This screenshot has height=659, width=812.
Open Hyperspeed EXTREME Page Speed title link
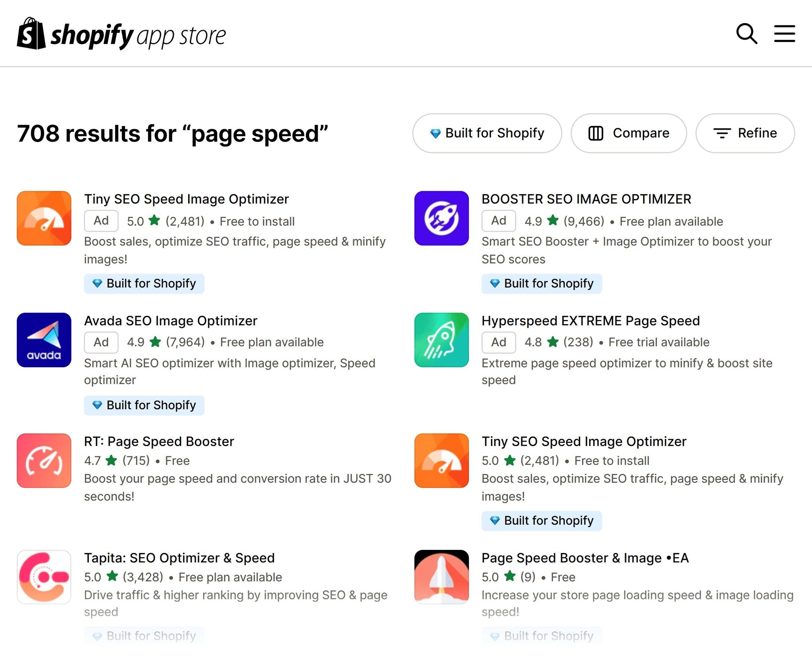pyautogui.click(x=590, y=321)
